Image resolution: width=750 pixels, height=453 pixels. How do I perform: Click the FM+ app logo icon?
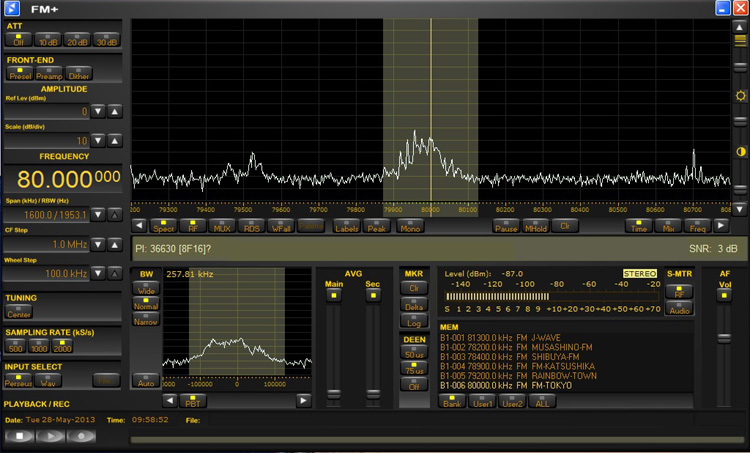12,8
